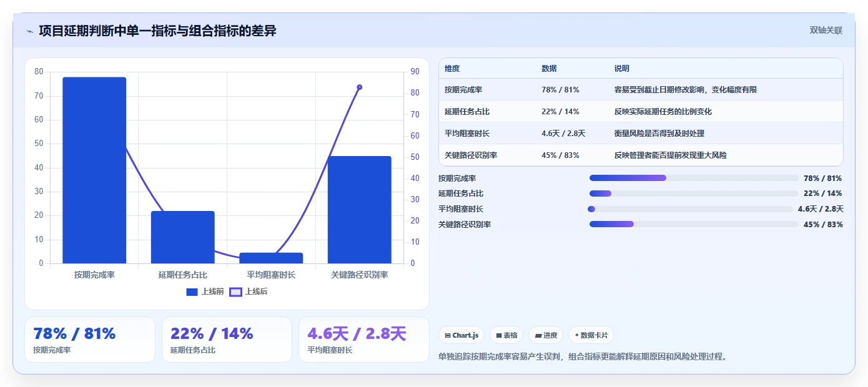
Task: Click the 关键路径识别率 x-axis label
Action: [x=360, y=275]
